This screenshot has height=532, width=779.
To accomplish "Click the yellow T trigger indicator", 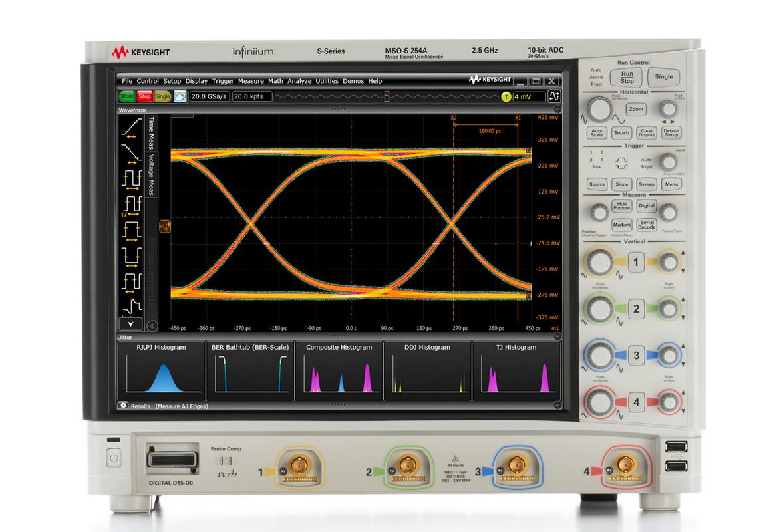I will coord(506,97).
